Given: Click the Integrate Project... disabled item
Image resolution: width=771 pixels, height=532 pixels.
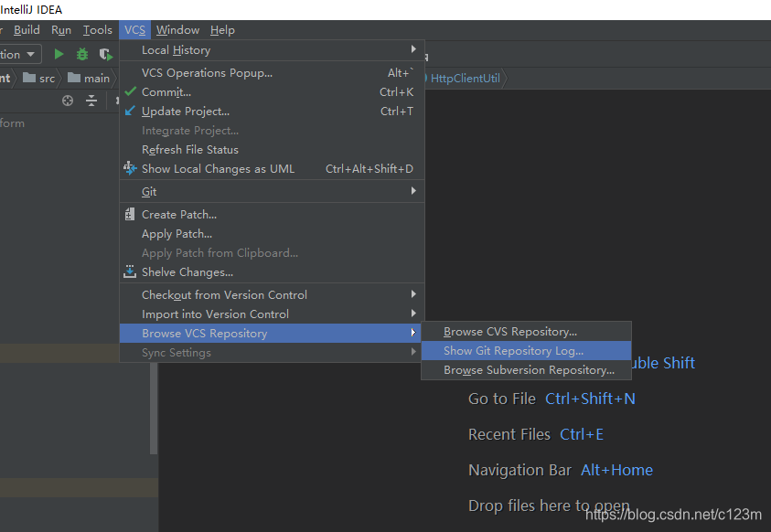Looking at the screenshot, I should (272, 130).
